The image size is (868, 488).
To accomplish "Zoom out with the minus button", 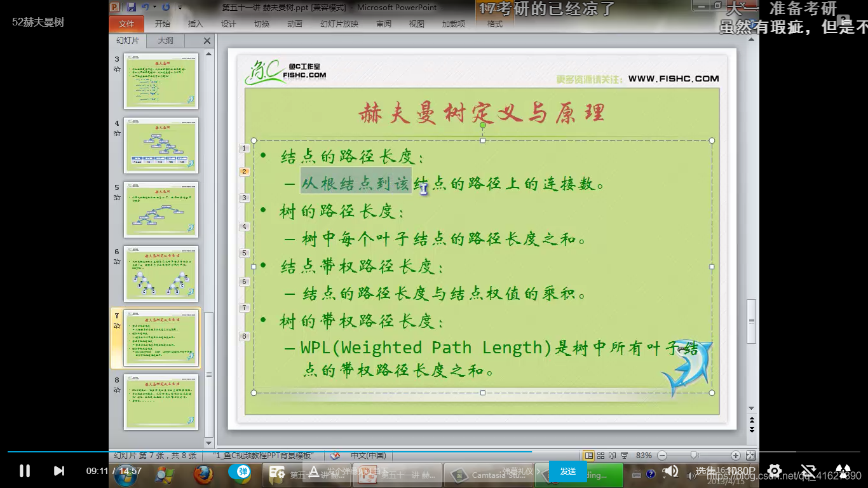I will coord(662,456).
